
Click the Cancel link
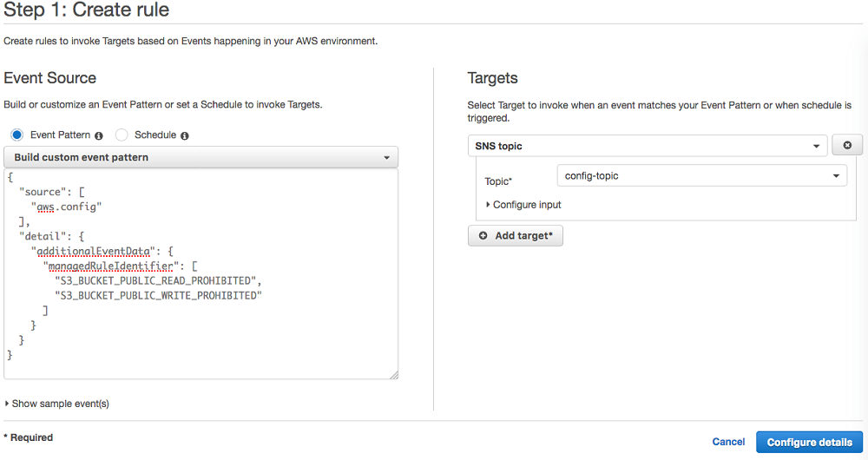[x=728, y=442]
